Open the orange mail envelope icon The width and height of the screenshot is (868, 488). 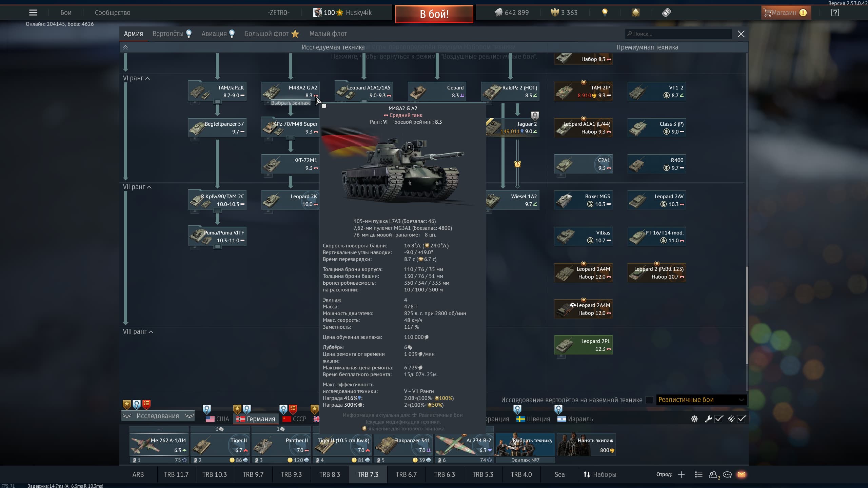click(742, 474)
